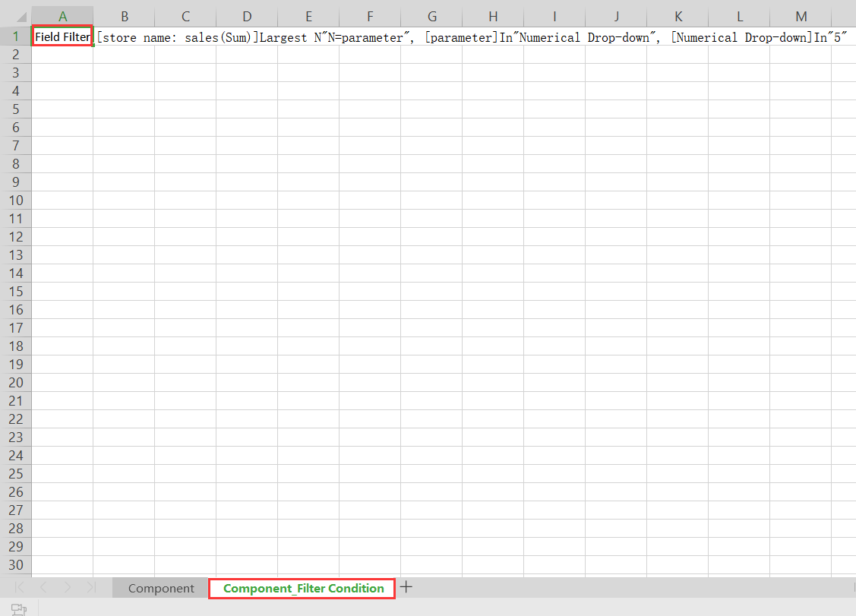Select column A header
The image size is (856, 616).
[62, 17]
